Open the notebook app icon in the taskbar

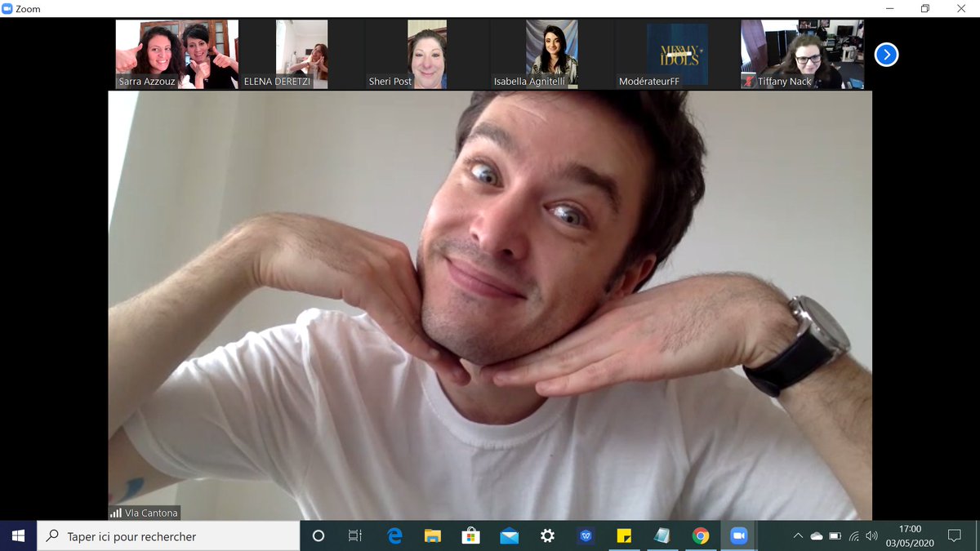click(x=662, y=536)
